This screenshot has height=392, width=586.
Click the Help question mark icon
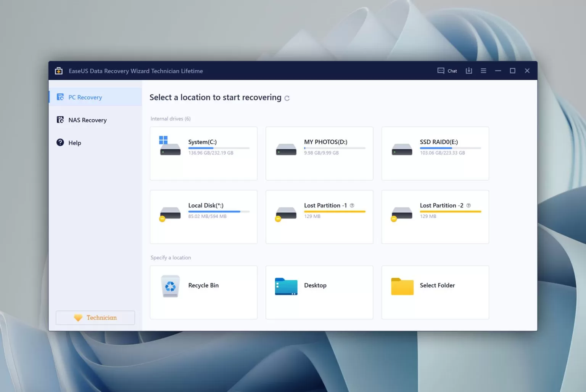(x=60, y=143)
